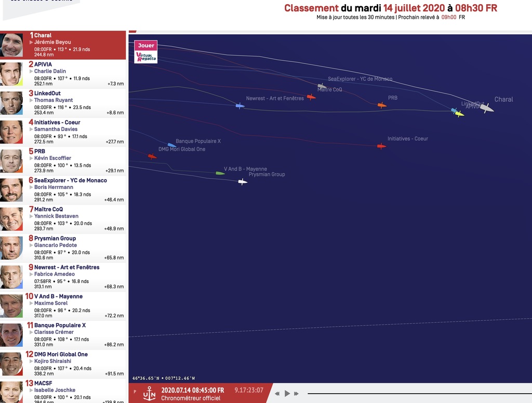
Task: Expand Thomas Ruyant skipper details arrow
Action: (x=31, y=100)
